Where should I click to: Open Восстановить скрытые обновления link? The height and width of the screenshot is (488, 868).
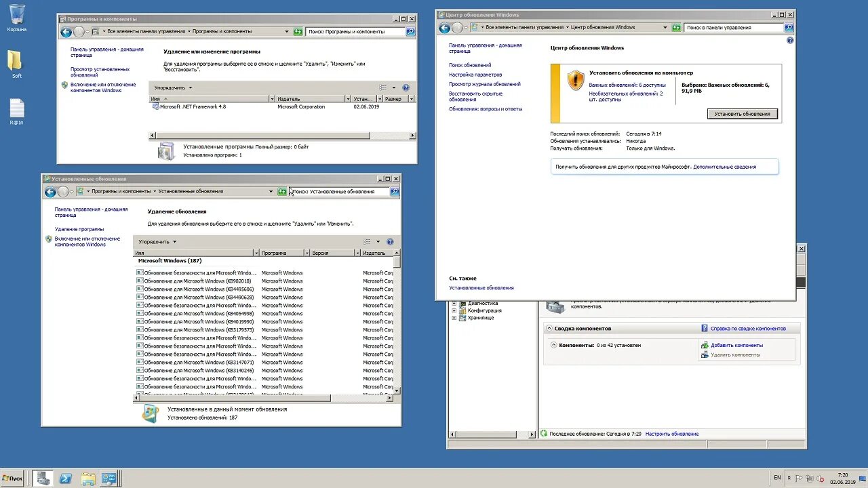pos(475,96)
